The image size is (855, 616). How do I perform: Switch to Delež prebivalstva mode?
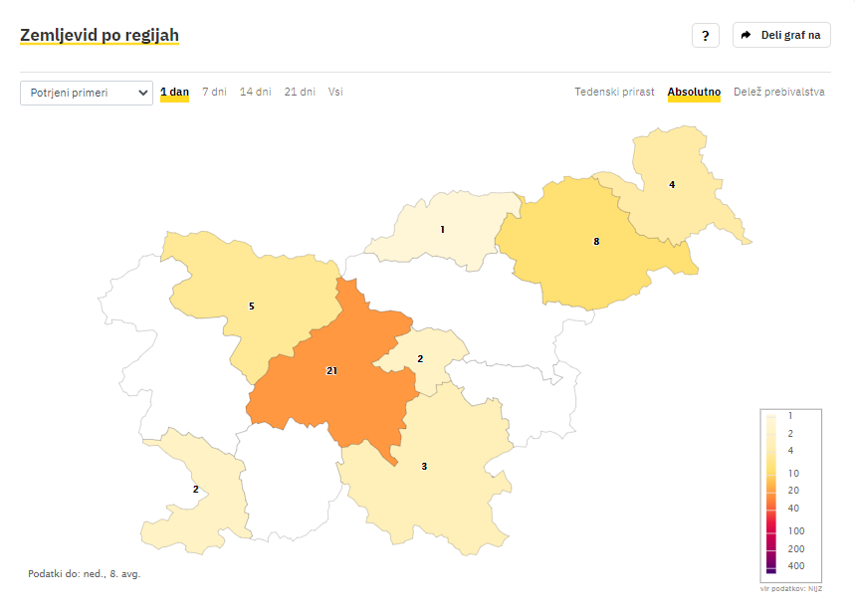778,93
